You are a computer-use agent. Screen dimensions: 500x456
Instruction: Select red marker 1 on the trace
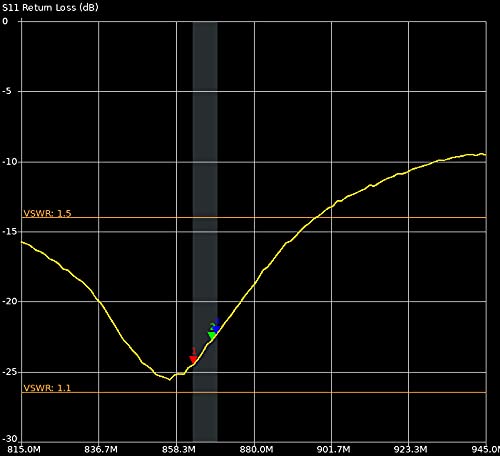[x=193, y=359]
